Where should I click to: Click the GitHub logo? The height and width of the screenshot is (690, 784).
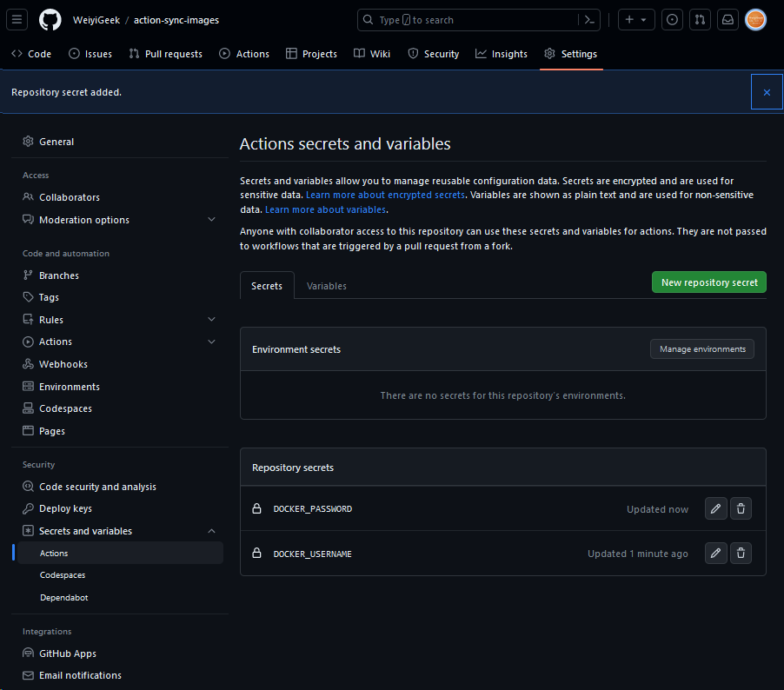tap(50, 19)
